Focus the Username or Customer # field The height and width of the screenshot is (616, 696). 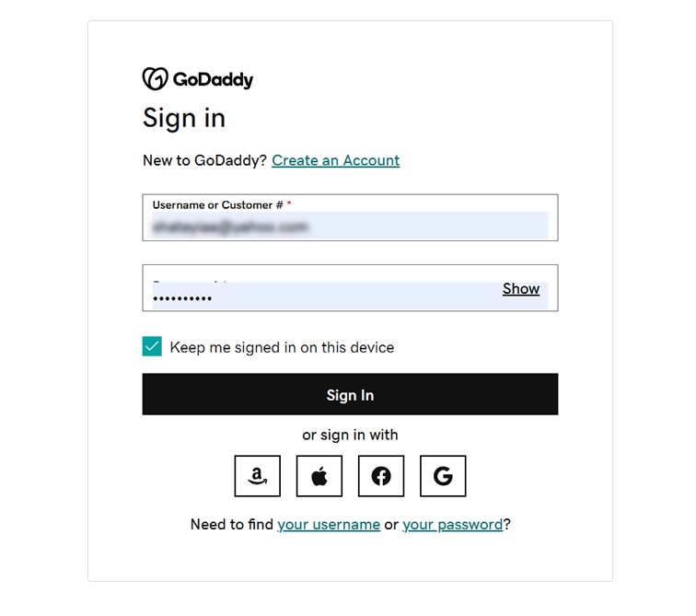point(350,217)
